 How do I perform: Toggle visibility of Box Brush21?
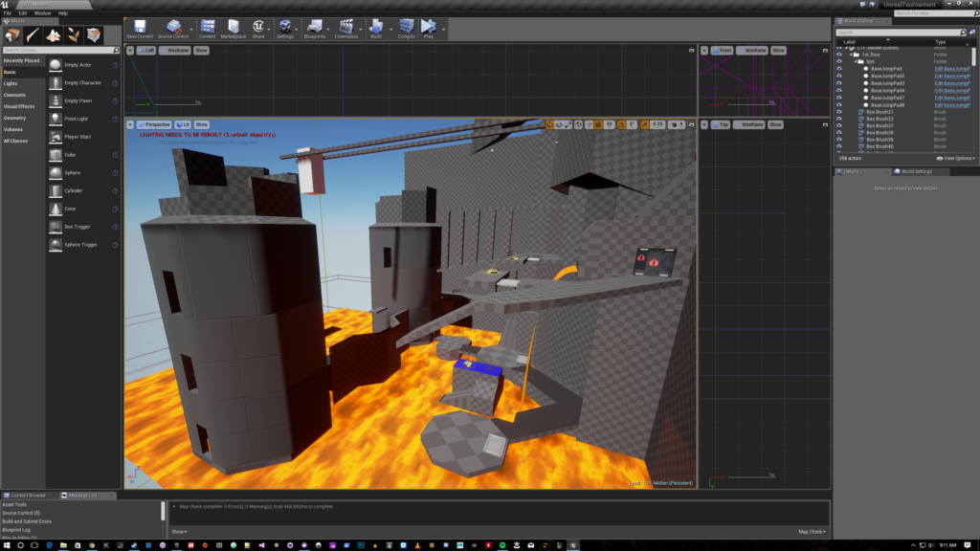click(x=839, y=113)
